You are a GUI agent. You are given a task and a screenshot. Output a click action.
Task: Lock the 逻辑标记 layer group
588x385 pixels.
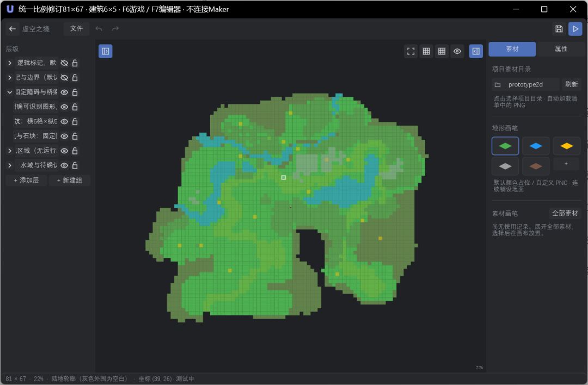pyautogui.click(x=75, y=63)
